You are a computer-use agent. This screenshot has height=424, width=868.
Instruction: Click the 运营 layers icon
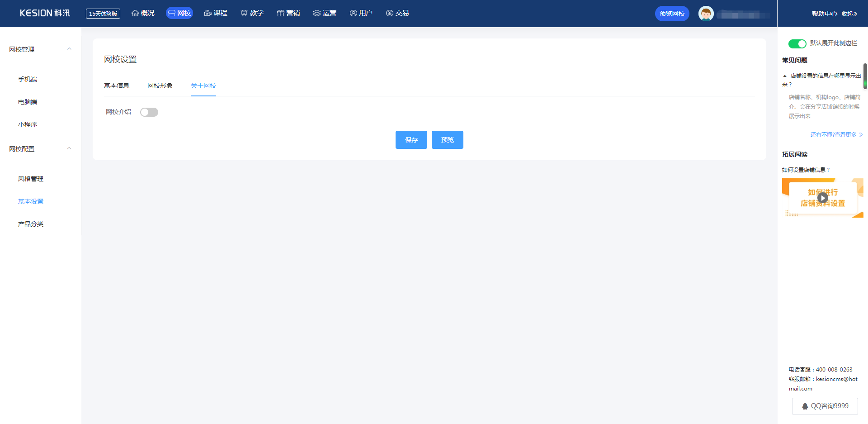(317, 13)
